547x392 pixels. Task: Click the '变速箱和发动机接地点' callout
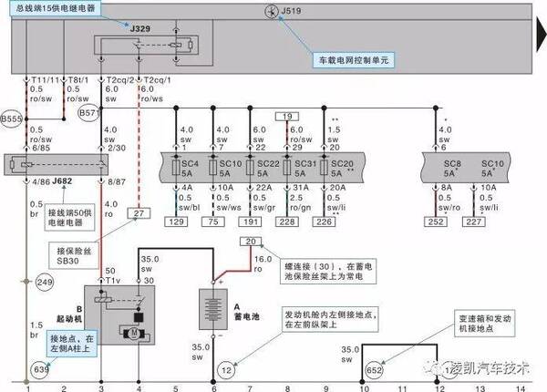coord(485,324)
